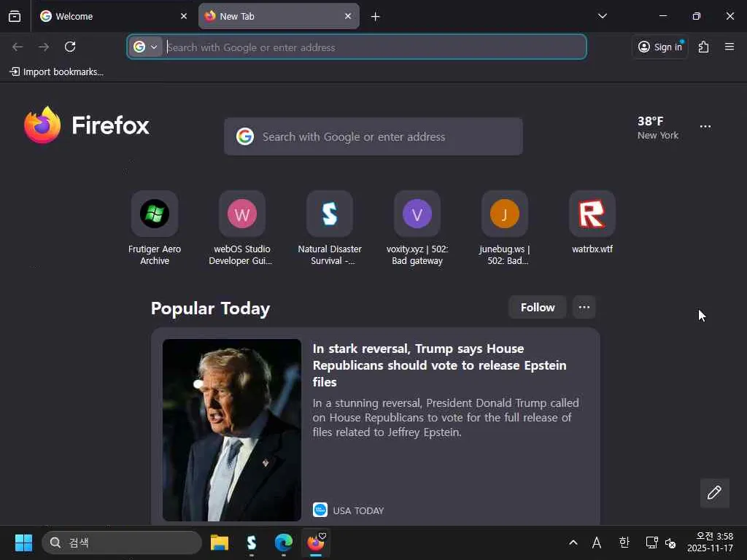747x560 pixels.
Task: Open weather widget options menu
Action: (705, 127)
